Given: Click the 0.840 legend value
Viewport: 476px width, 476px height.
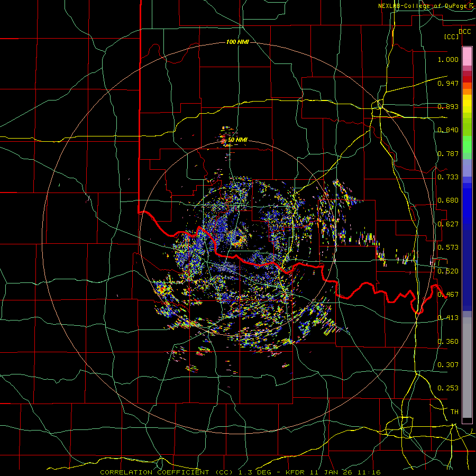Looking at the screenshot, I should click(x=448, y=130).
